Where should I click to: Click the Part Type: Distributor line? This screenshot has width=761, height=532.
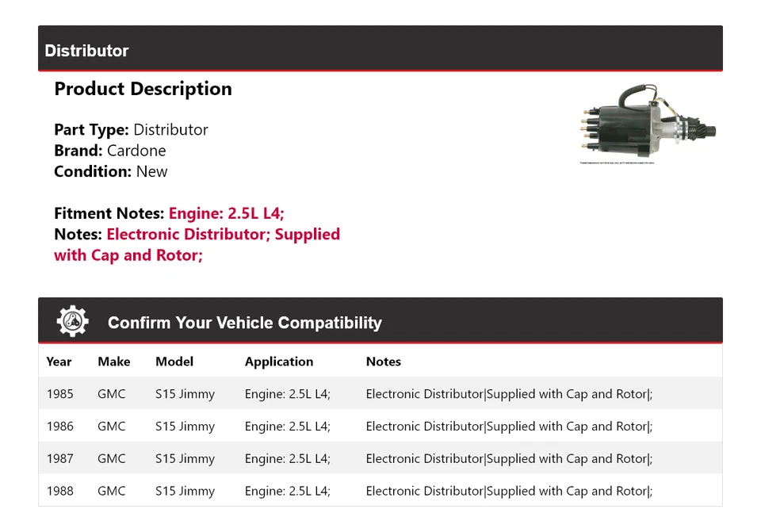pos(131,129)
